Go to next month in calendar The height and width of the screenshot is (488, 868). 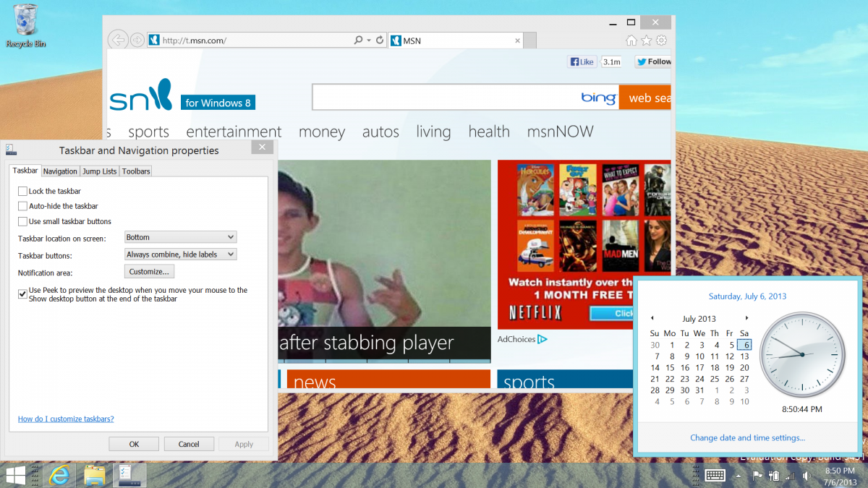click(x=747, y=318)
